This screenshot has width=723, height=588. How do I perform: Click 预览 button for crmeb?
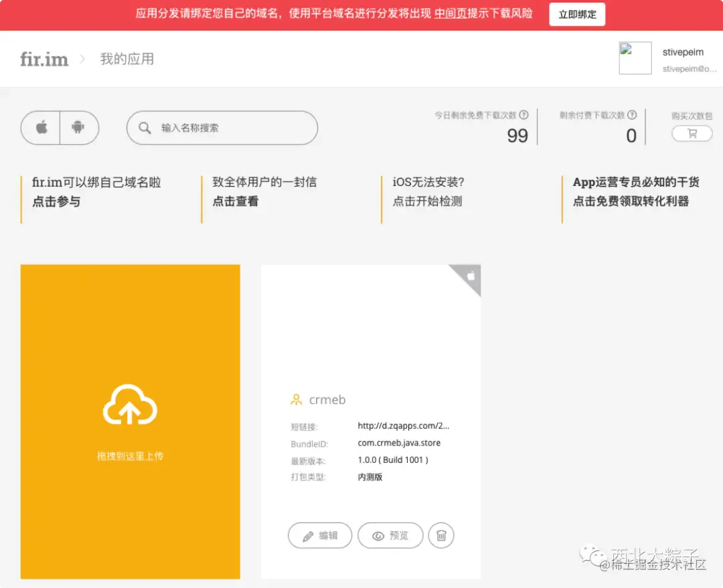click(x=390, y=535)
